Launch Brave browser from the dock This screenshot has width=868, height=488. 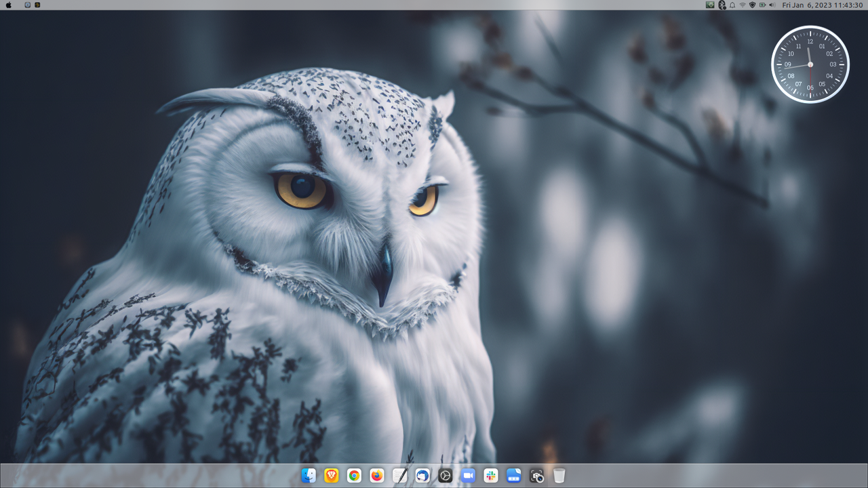coord(331,476)
